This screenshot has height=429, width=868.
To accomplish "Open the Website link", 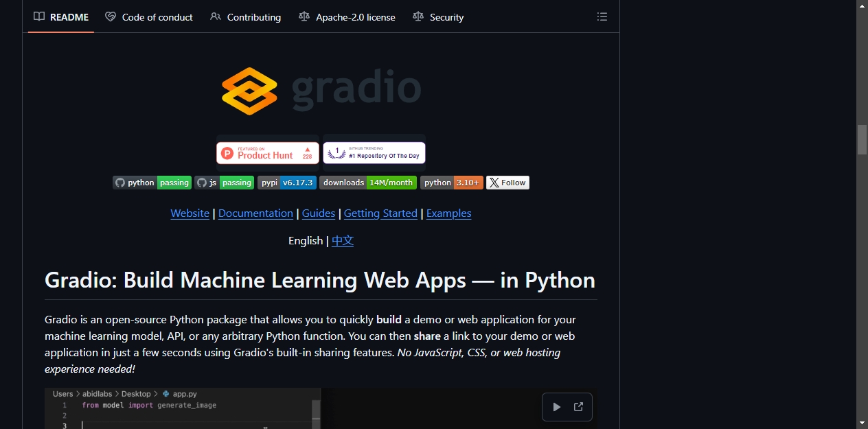I will tap(190, 213).
